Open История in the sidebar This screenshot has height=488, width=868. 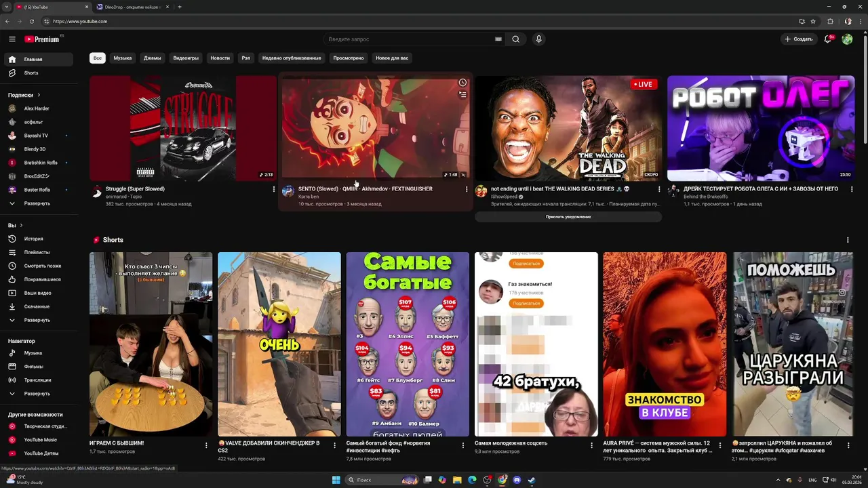coord(38,239)
